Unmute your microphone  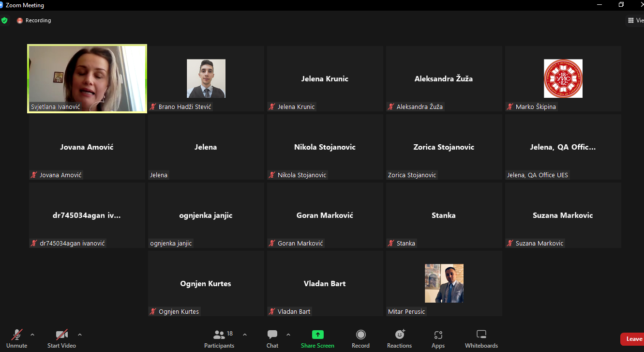17,339
